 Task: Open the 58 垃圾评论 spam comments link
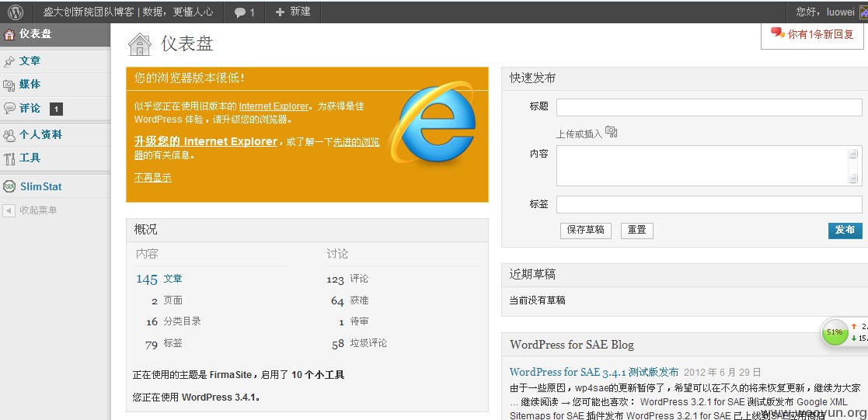click(x=359, y=344)
